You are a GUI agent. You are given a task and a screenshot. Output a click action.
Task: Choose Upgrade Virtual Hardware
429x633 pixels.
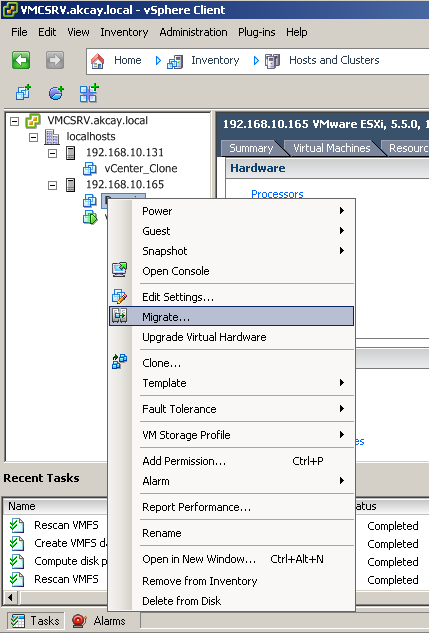click(x=232, y=337)
